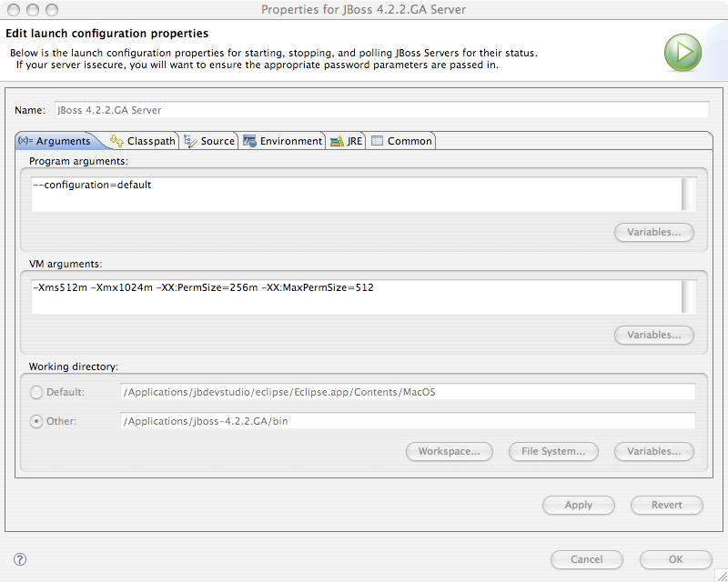Viewport: 728px width, 582px height.
Task: Go to the Common tab
Action: click(402, 141)
